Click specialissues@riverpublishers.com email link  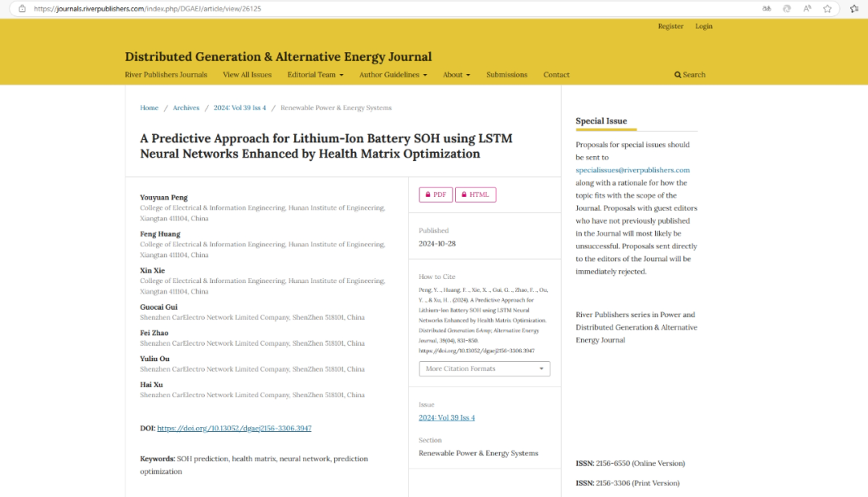click(x=633, y=170)
